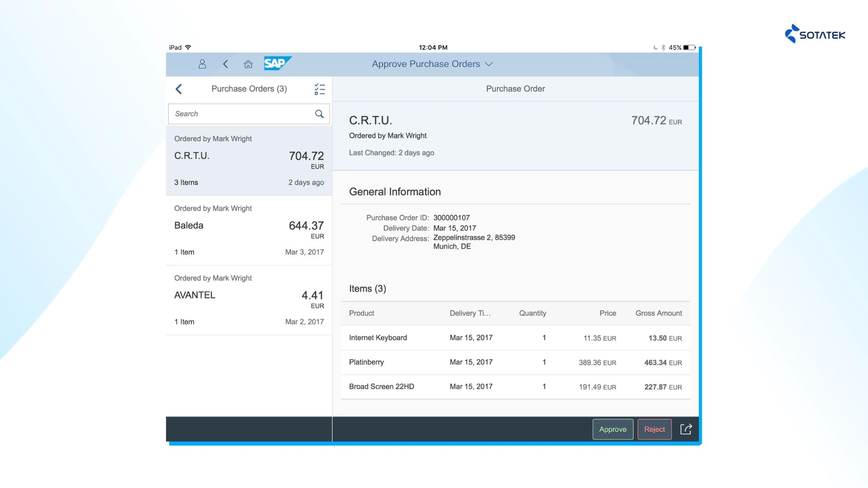This screenshot has height=488, width=868.
Task: Click the Wi-Fi status icon
Action: click(188, 47)
